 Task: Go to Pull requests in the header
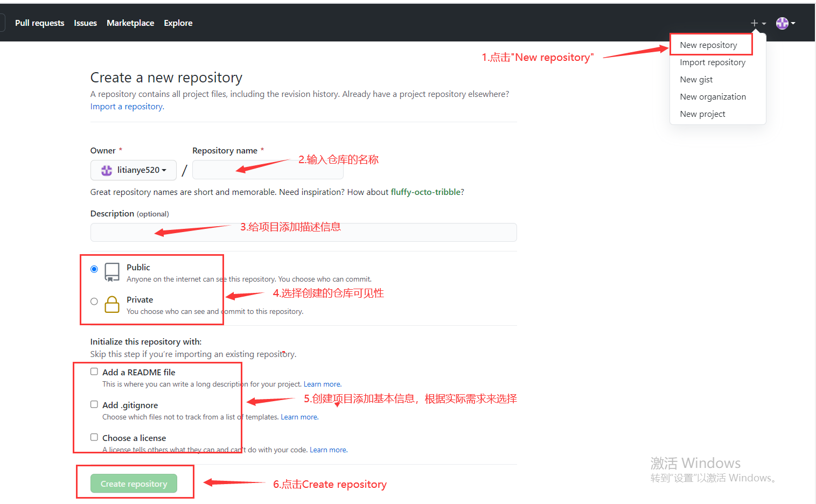click(39, 23)
